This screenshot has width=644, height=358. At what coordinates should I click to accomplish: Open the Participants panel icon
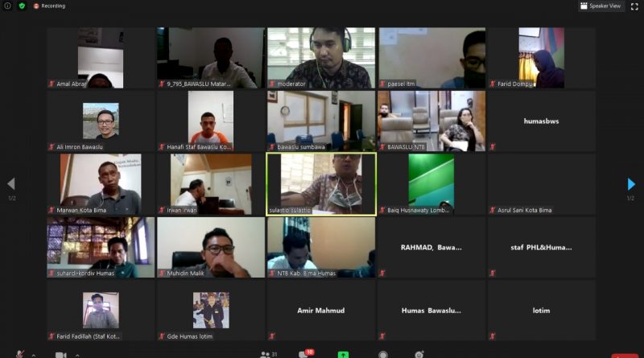266,354
